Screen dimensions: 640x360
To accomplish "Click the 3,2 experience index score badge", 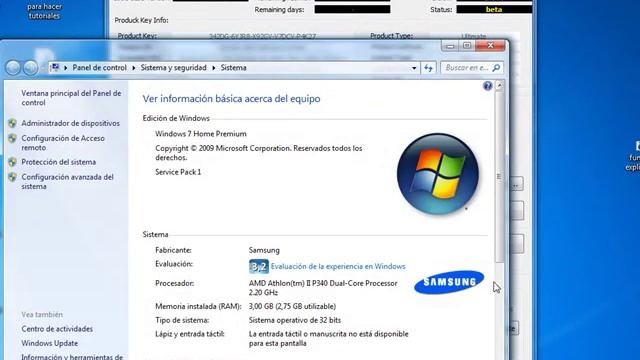I will pyautogui.click(x=259, y=267).
